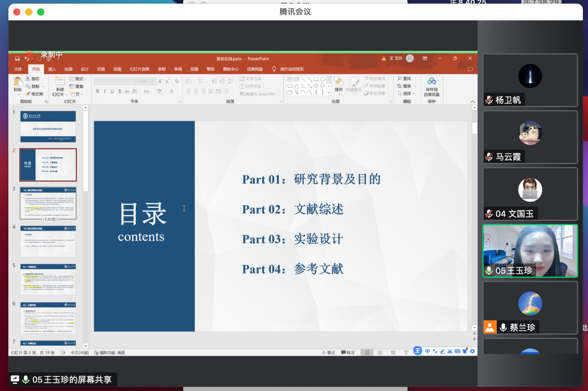
Task: Select slide 4 thumbnail in slide panel
Action: [48, 241]
